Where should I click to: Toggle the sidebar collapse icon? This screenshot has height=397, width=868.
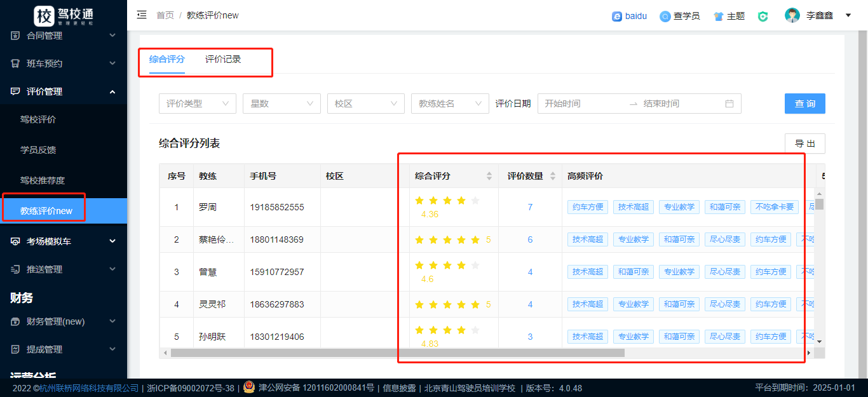click(142, 15)
